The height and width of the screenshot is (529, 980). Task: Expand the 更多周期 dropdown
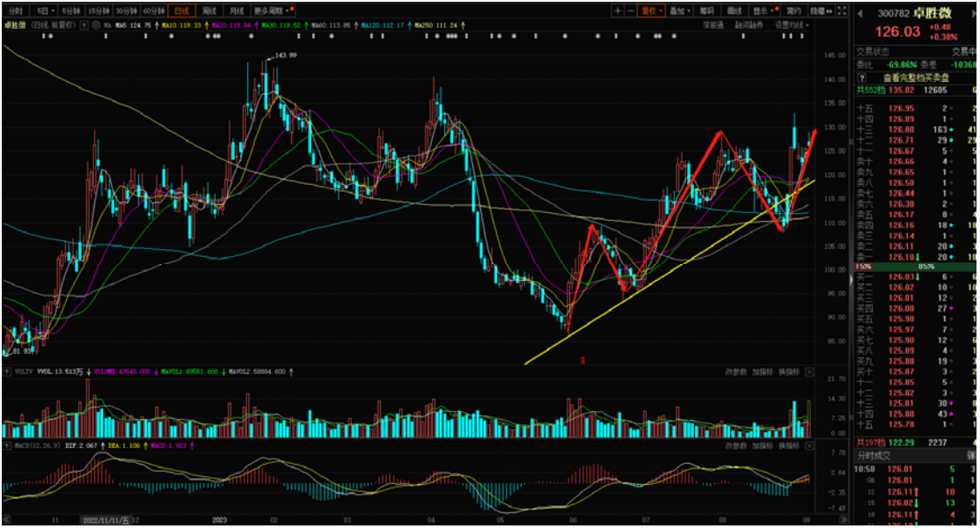[273, 11]
